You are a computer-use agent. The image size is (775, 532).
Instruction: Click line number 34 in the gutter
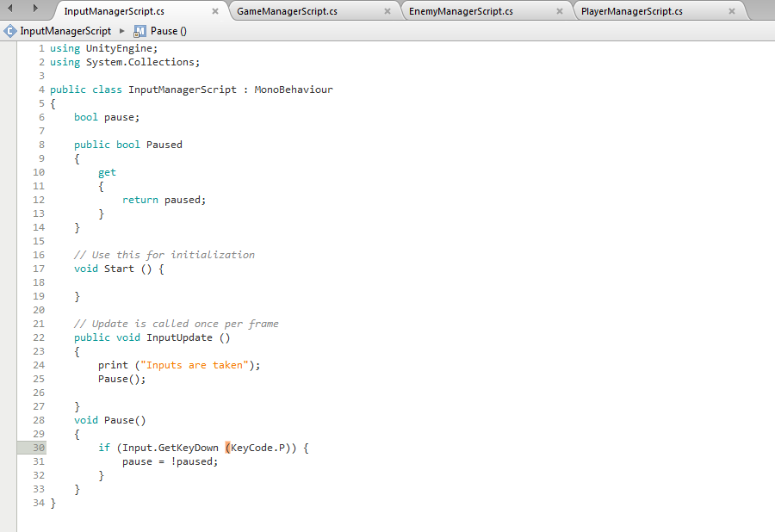click(39, 503)
